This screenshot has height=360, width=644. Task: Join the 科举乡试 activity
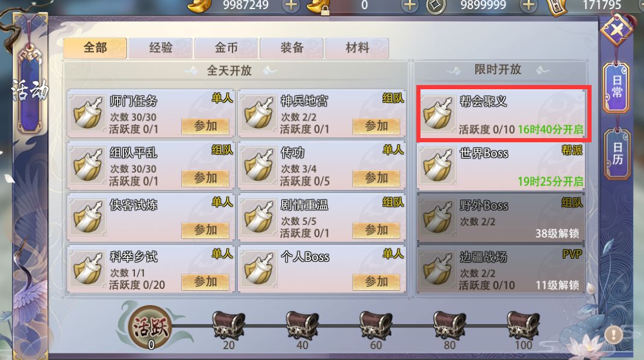pyautogui.click(x=205, y=282)
